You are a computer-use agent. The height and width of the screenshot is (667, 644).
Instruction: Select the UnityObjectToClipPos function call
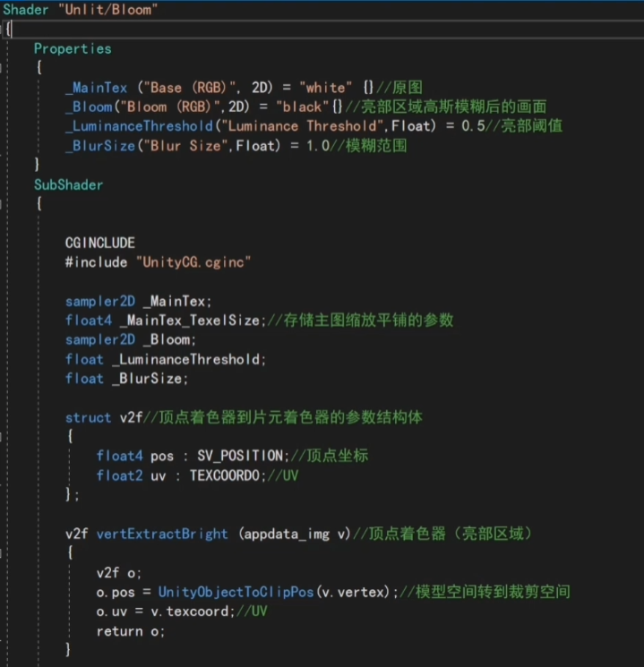pyautogui.click(x=236, y=593)
